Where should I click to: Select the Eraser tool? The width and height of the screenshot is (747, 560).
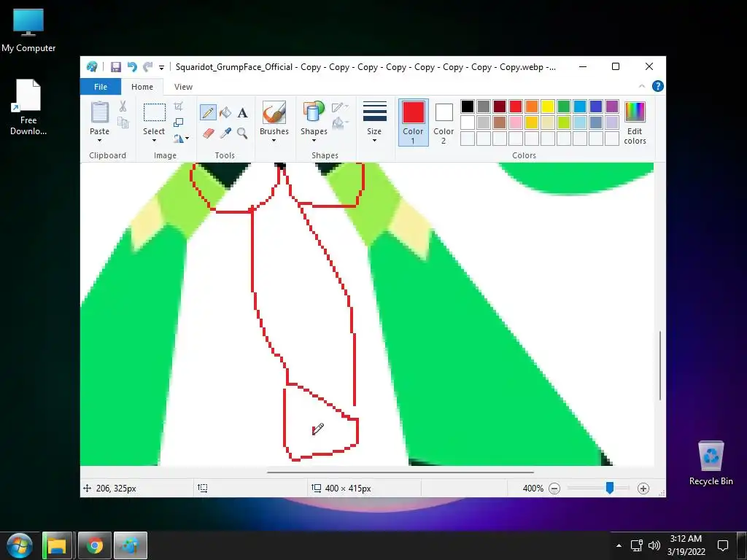(208, 133)
